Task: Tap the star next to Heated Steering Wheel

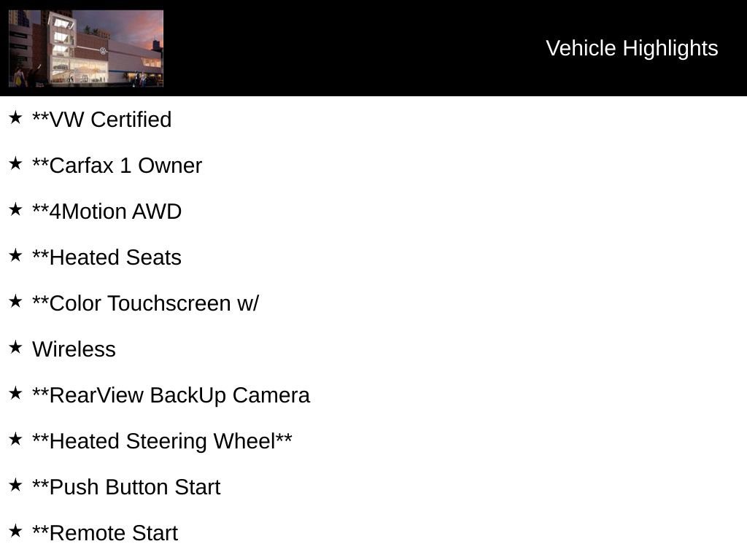Action: pos(15,439)
